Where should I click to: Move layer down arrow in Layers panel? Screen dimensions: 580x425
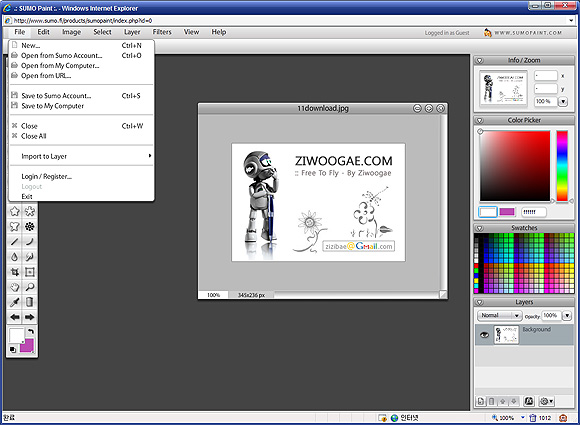[x=514, y=401]
